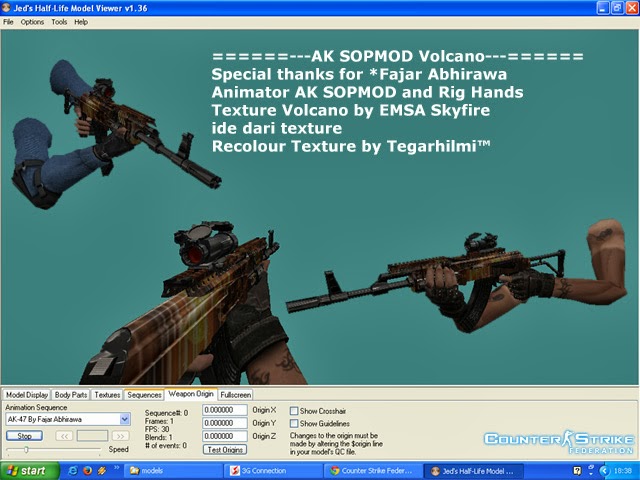Launch Winamp icon in quick launch
The height and width of the screenshot is (480, 640).
click(102, 471)
